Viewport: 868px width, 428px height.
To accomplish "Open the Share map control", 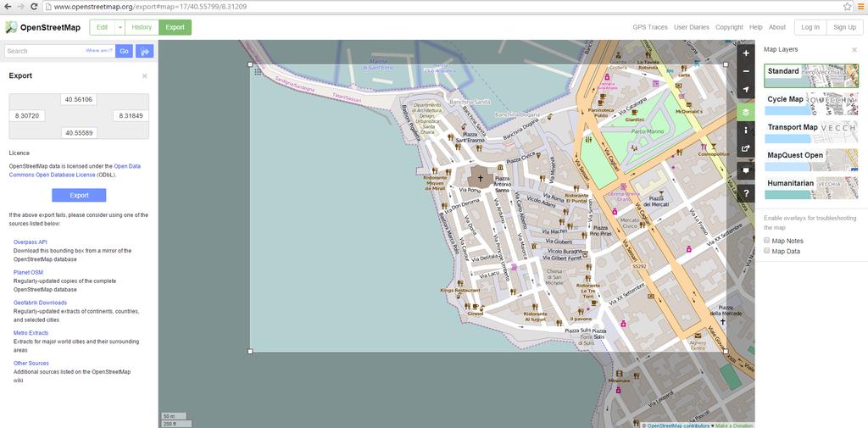I will (746, 147).
